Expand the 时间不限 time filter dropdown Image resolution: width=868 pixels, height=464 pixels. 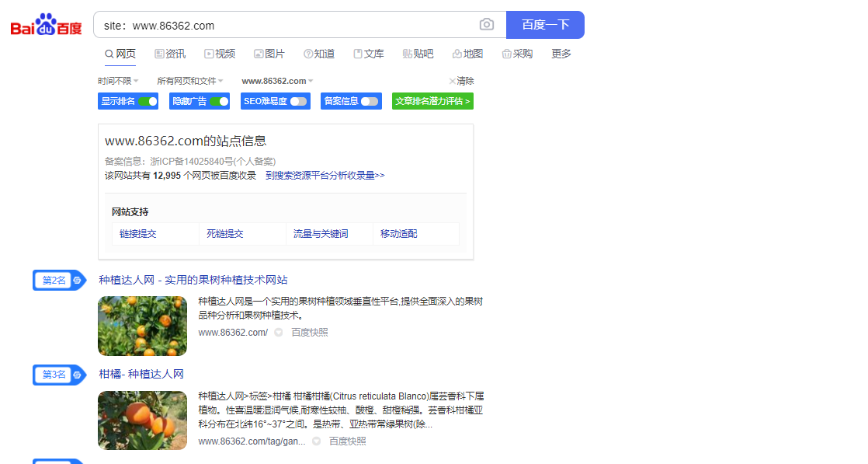[x=118, y=81]
